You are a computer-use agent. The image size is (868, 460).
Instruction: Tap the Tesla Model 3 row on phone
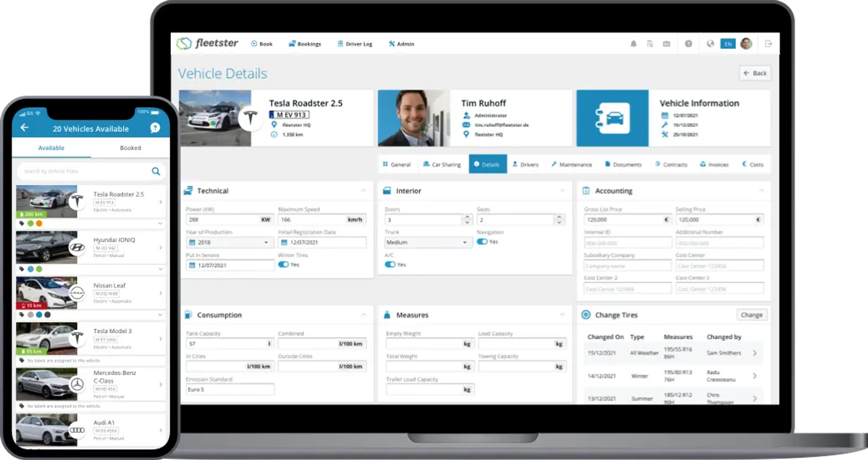(91, 339)
